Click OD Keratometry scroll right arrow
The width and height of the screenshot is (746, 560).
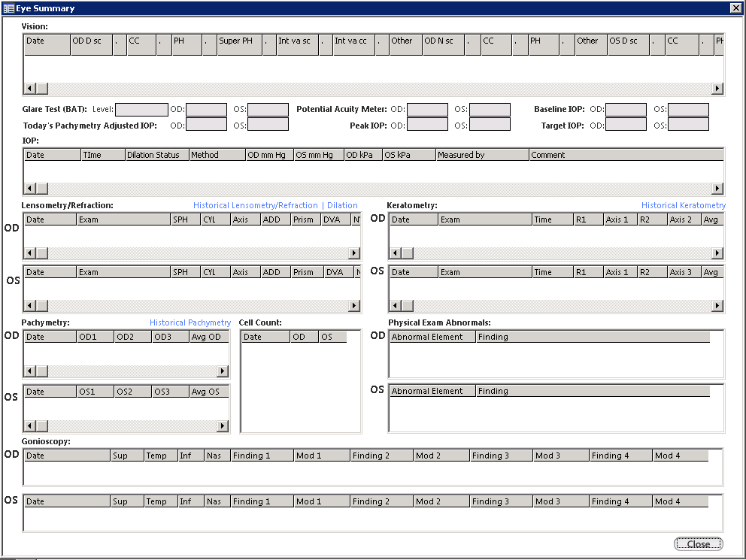tap(717, 253)
